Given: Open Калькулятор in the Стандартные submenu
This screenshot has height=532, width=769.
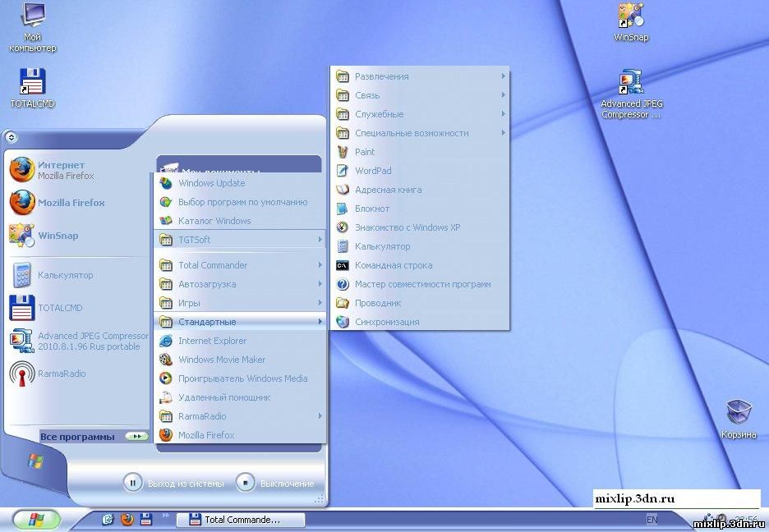Looking at the screenshot, I should [420, 246].
